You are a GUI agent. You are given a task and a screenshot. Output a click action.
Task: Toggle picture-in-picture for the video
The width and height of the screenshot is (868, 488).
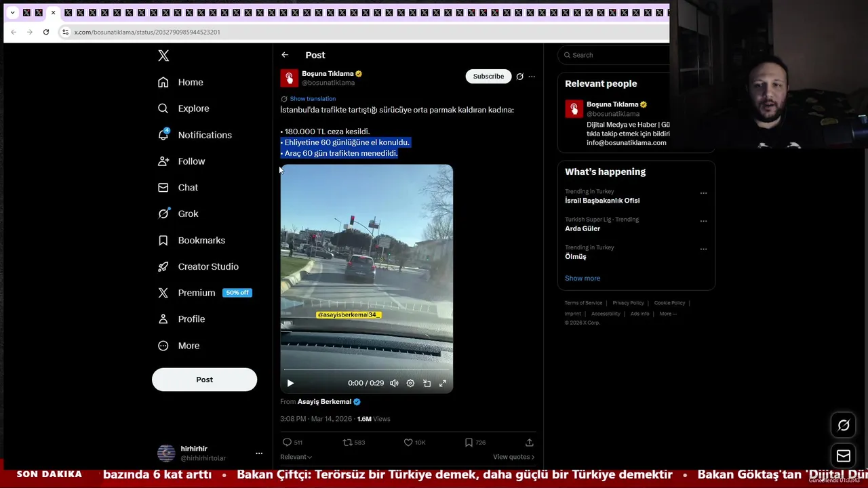427,383
